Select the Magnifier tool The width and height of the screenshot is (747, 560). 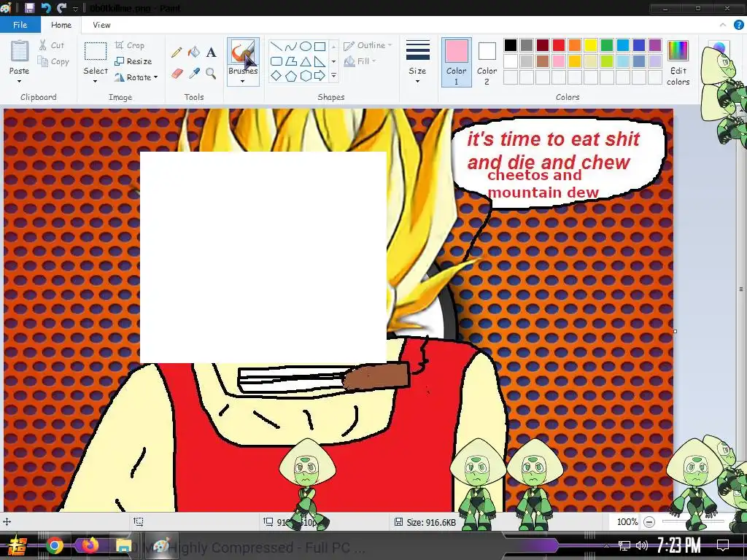coord(211,74)
